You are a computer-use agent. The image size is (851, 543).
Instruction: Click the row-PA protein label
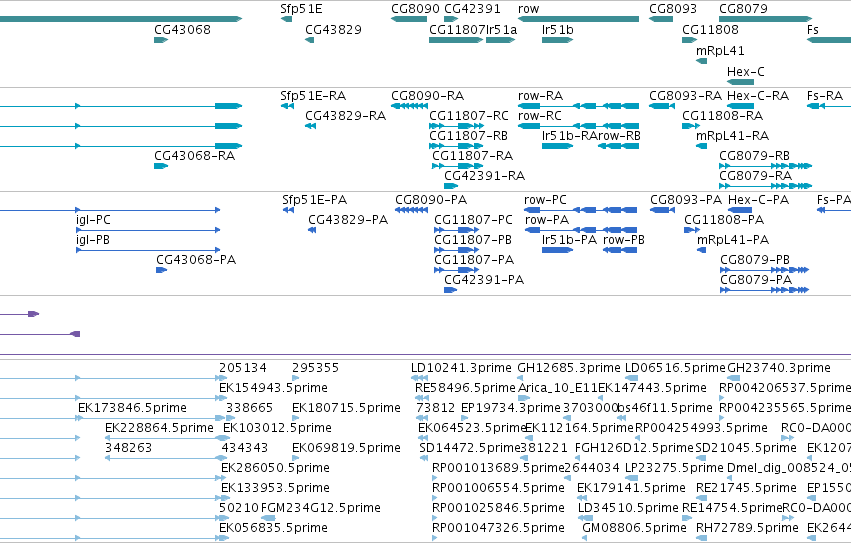[547, 220]
